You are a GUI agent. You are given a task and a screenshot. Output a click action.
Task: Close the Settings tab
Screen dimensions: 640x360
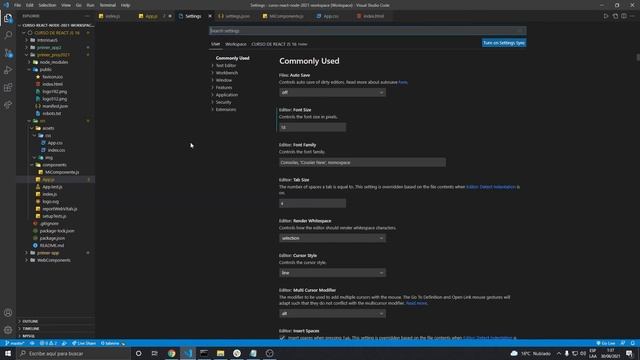(x=210, y=16)
